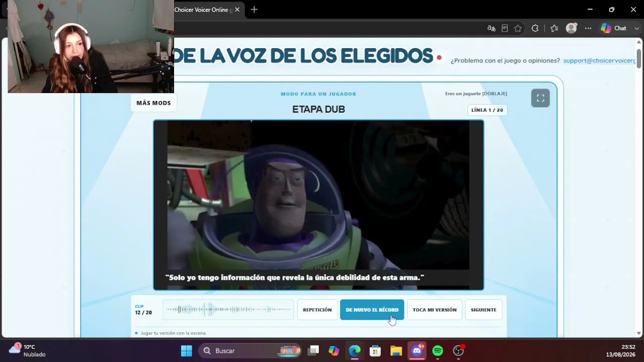
Task: Click DE NUEVO EL RÉCORD button
Action: pos(372,310)
